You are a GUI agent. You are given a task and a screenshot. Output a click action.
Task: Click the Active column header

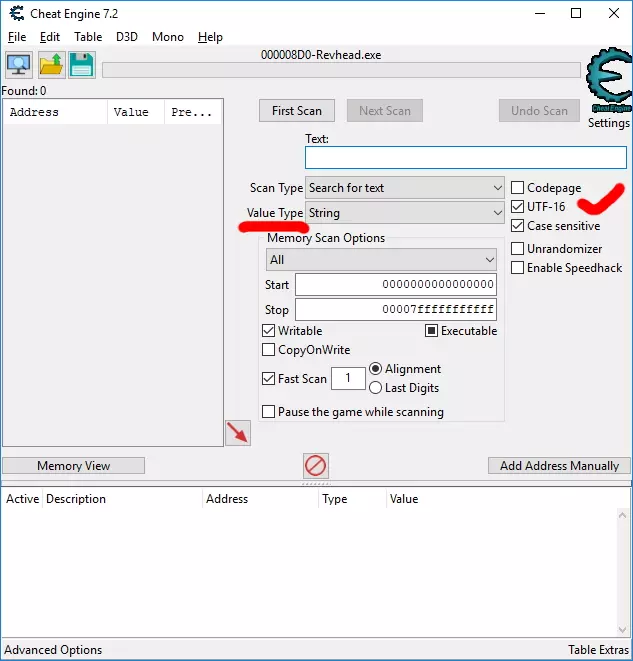click(22, 499)
